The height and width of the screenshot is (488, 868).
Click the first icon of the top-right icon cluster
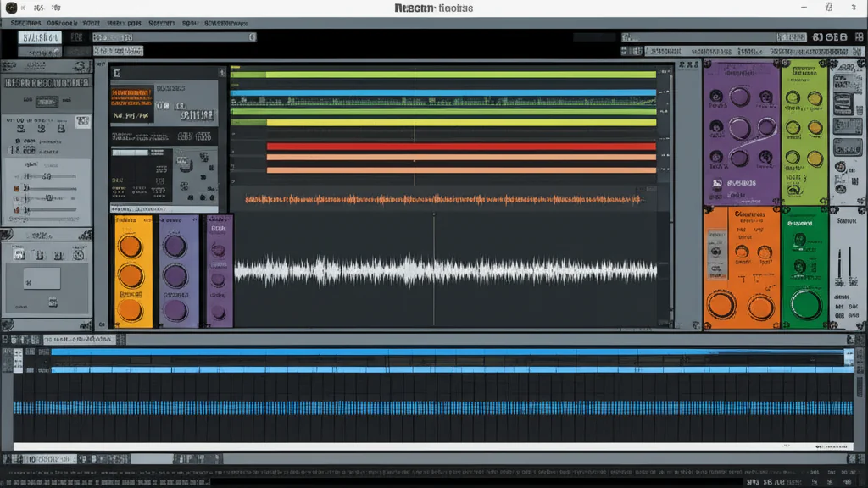pos(818,37)
